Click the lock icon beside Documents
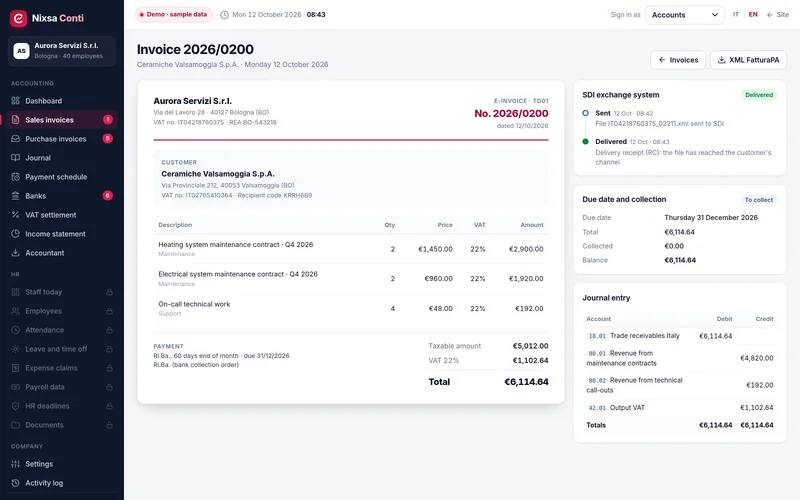The width and height of the screenshot is (800, 500). (109, 425)
